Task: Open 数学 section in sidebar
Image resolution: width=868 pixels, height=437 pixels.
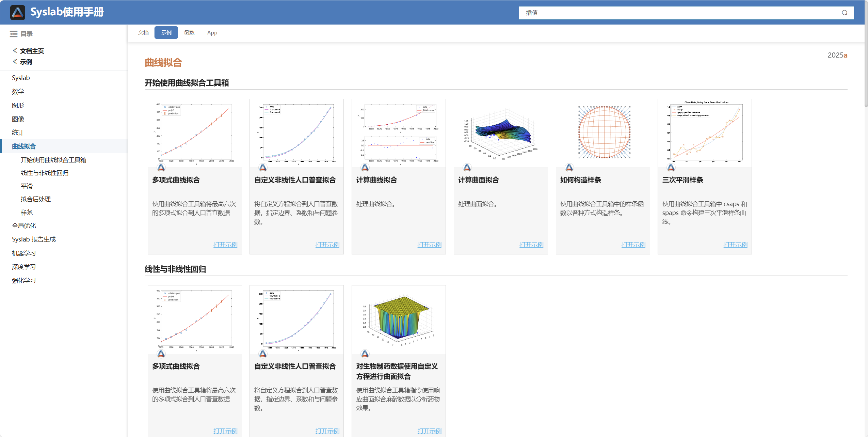Action: pos(18,92)
